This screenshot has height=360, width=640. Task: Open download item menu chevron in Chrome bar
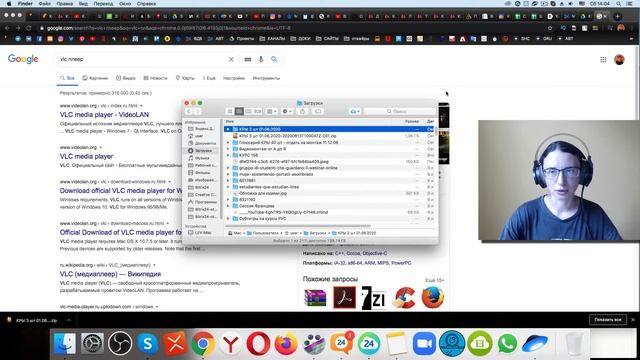[69, 320]
